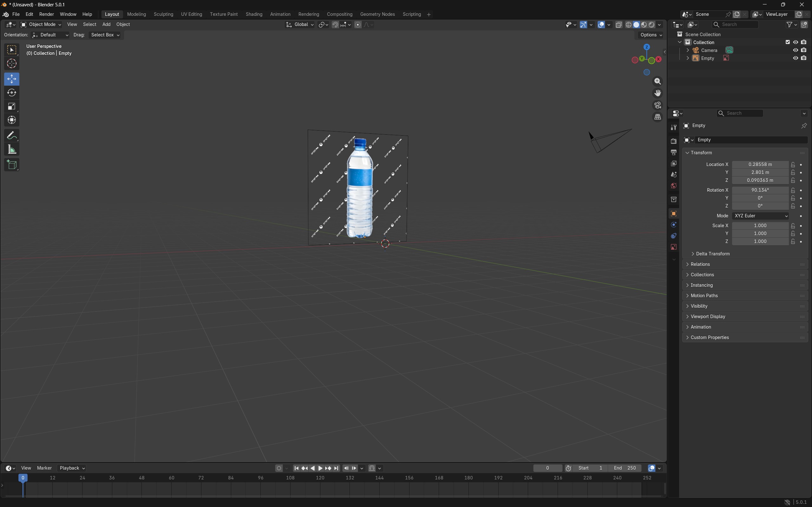Choose the Add Cube tool
Screen dimensions: 812x507
[12, 165]
